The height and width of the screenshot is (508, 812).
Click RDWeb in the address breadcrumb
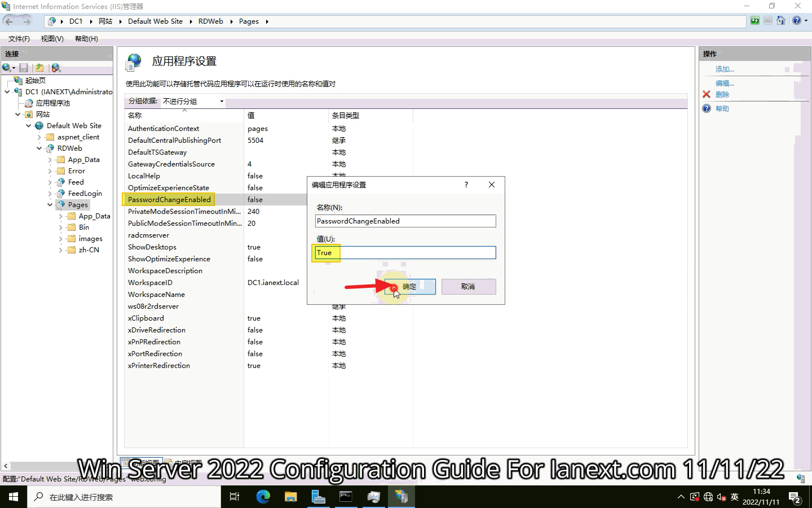point(211,21)
